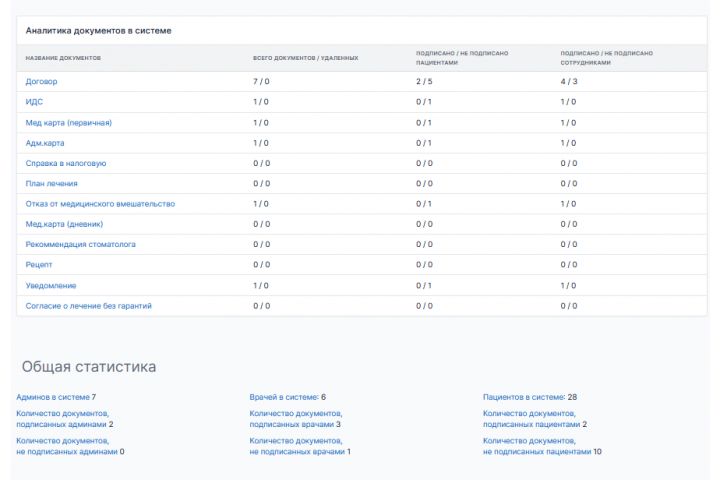Viewport: 720px width, 480px height.
Task: Click the План лечения link
Action: [x=52, y=184]
